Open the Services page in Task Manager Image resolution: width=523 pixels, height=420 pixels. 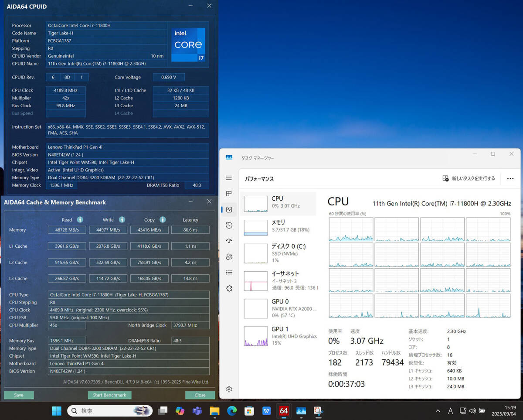click(x=229, y=288)
